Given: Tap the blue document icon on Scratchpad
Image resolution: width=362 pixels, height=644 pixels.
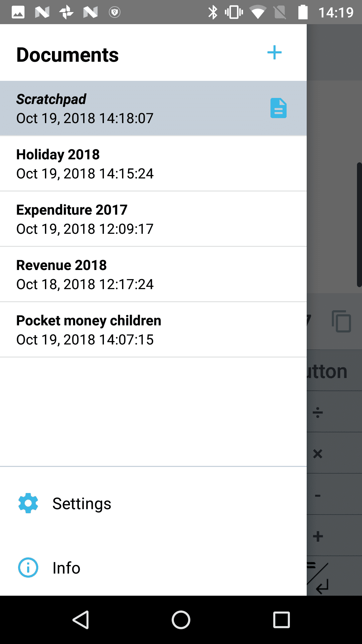Looking at the screenshot, I should 278,108.
